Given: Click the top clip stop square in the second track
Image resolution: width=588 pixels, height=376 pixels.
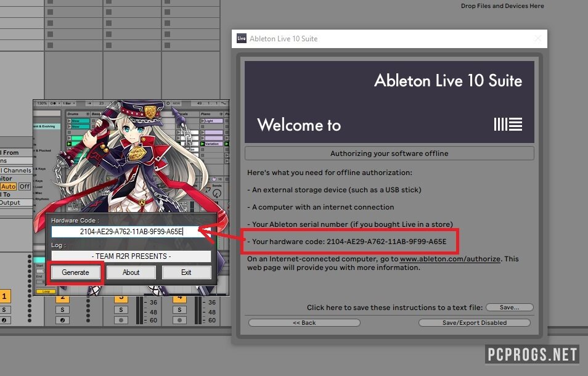Looking at the screenshot, I should 109,3.
